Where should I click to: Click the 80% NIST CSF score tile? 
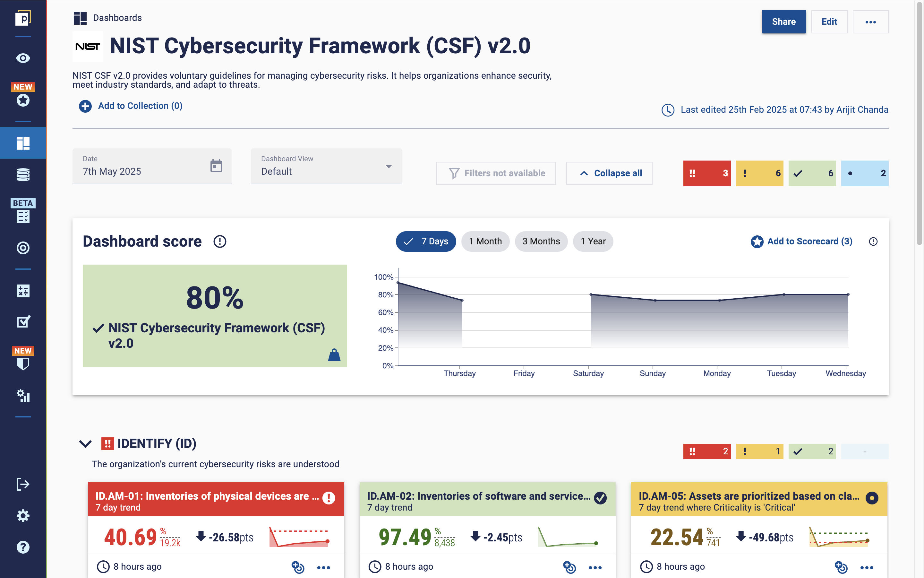pyautogui.click(x=215, y=316)
